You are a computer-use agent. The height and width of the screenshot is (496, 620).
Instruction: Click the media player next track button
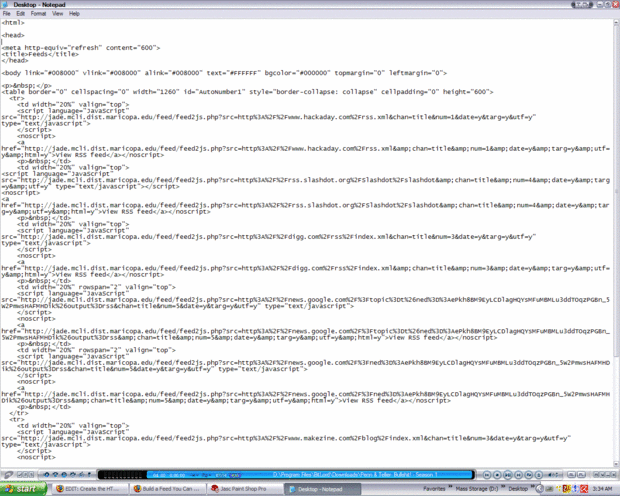click(518, 475)
